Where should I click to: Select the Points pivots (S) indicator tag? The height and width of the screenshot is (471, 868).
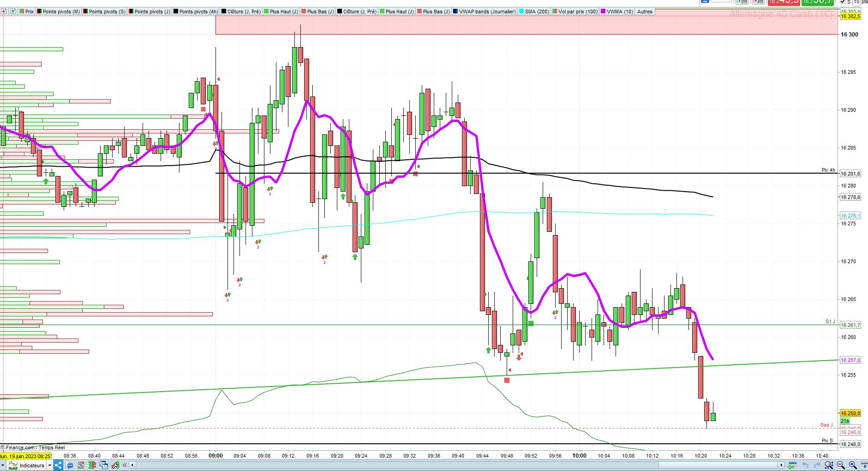pyautogui.click(x=104, y=11)
